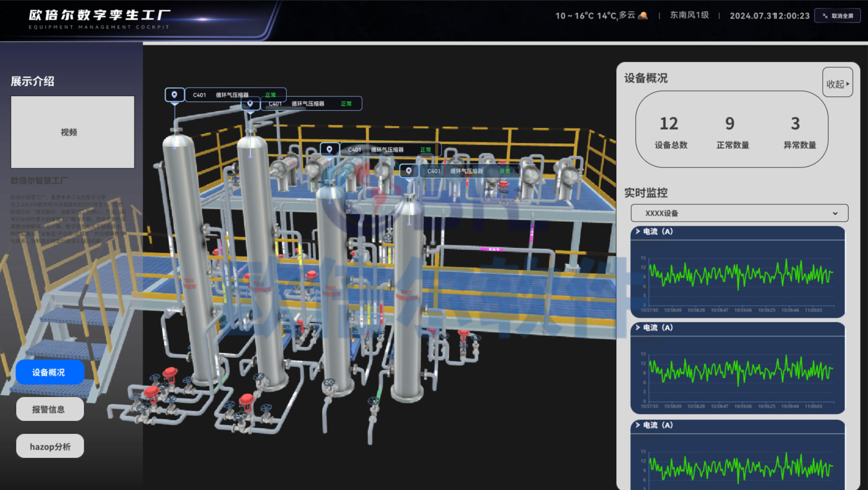Open the XXXX设备 dropdown selector
Viewport: 868px width, 490px height.
coord(739,213)
